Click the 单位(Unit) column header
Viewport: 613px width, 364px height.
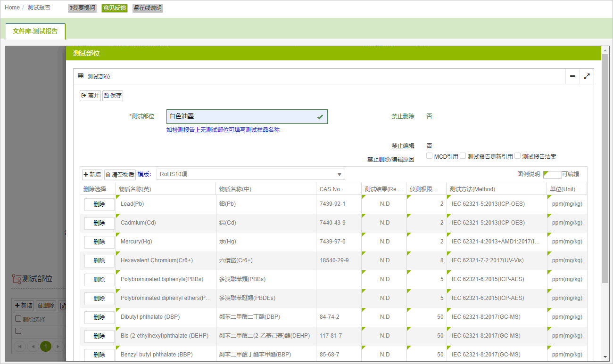567,189
